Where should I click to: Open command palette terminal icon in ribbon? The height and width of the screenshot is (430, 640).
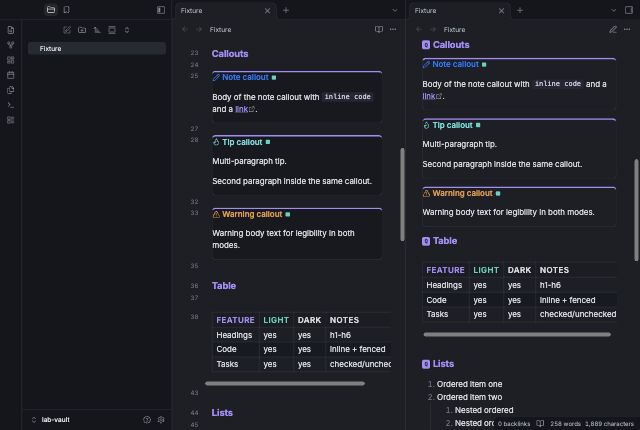pos(11,105)
